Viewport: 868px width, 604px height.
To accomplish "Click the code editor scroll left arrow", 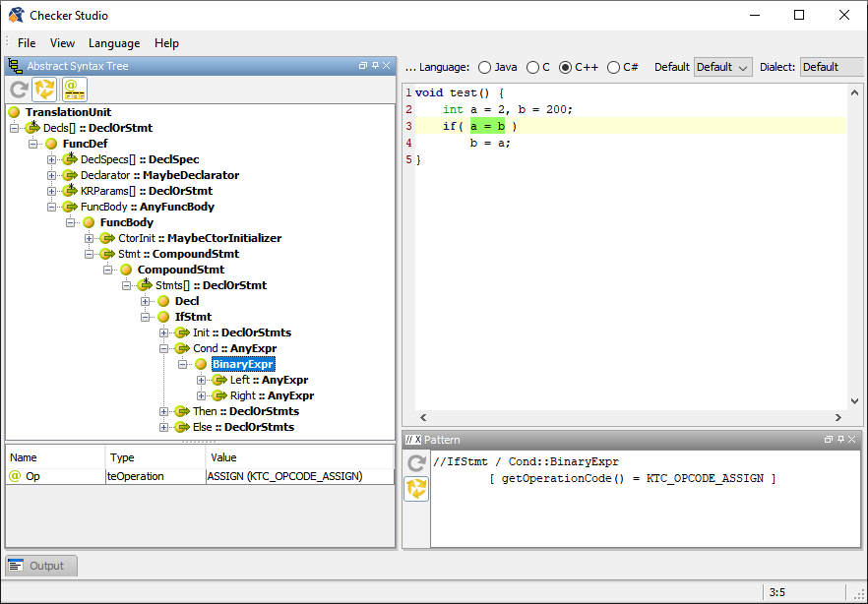I will click(x=423, y=418).
